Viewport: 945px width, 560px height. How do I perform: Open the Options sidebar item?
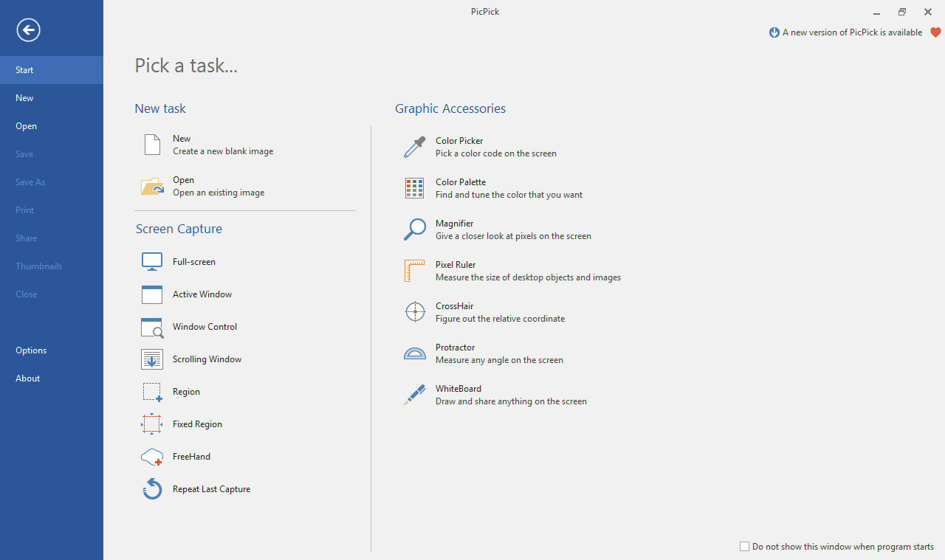[x=52, y=350]
